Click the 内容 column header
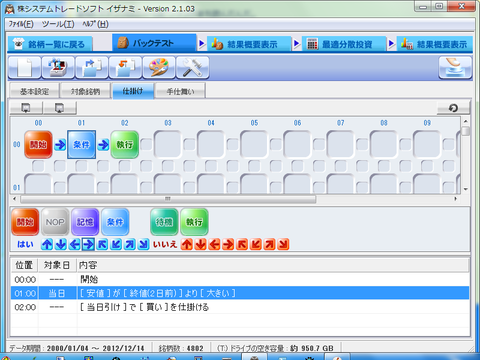 (x=273, y=265)
